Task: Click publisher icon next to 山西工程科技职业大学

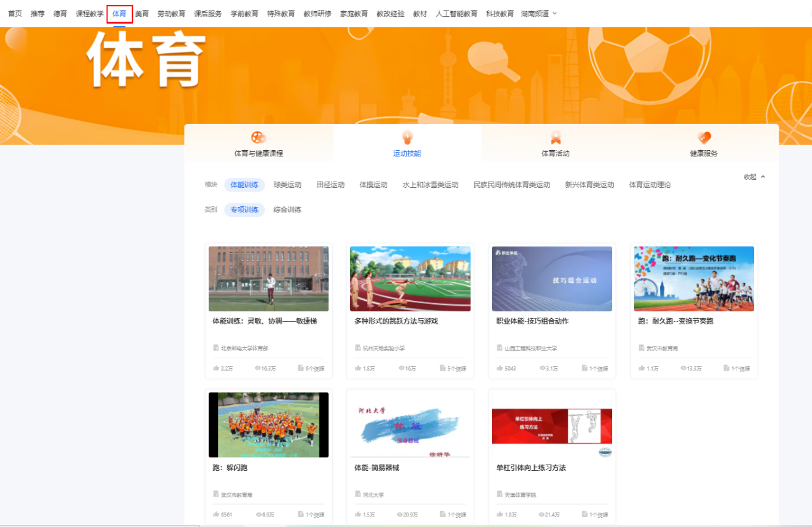Action: [x=500, y=348]
